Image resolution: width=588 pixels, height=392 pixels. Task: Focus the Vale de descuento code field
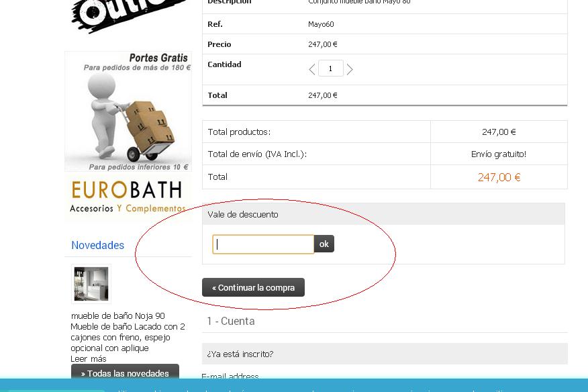[263, 244]
